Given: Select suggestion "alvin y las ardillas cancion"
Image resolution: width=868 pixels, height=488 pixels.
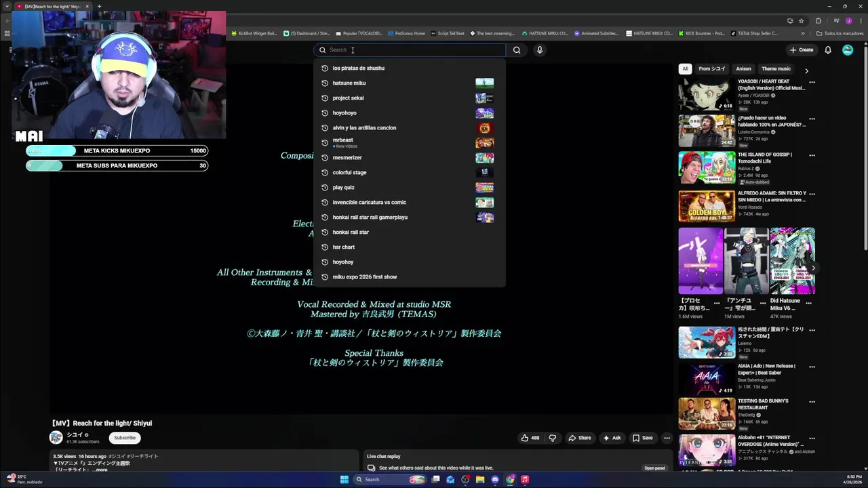Looking at the screenshot, I should tap(410, 127).
